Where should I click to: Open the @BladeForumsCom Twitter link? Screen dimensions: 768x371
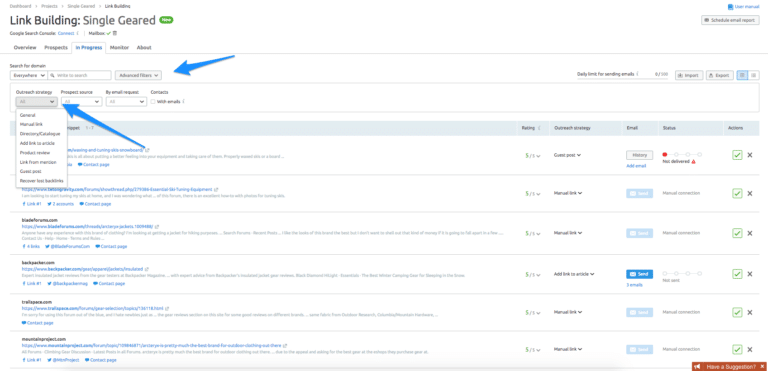(69, 247)
